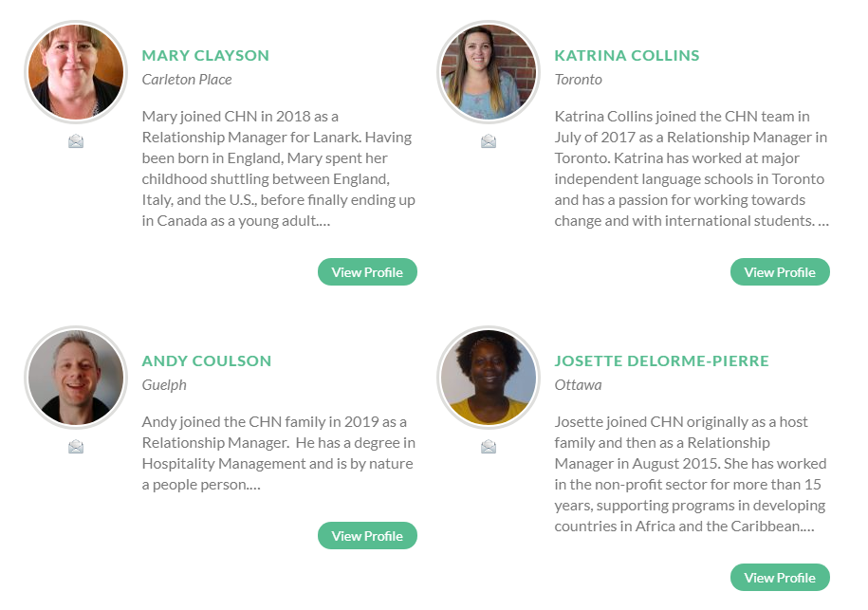Click the JOSETTE DELORME-PIERRE name heading

662,360
